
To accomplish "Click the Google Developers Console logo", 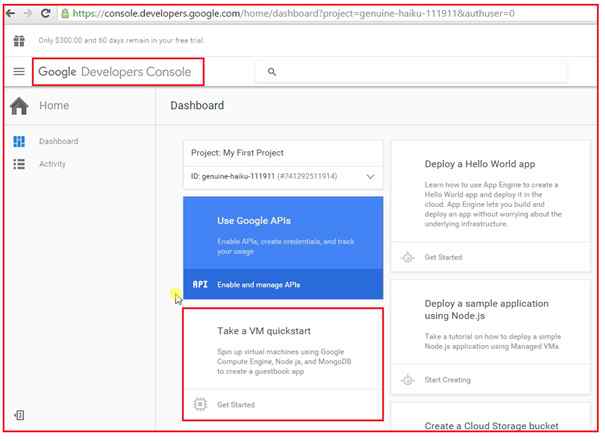I will (115, 72).
